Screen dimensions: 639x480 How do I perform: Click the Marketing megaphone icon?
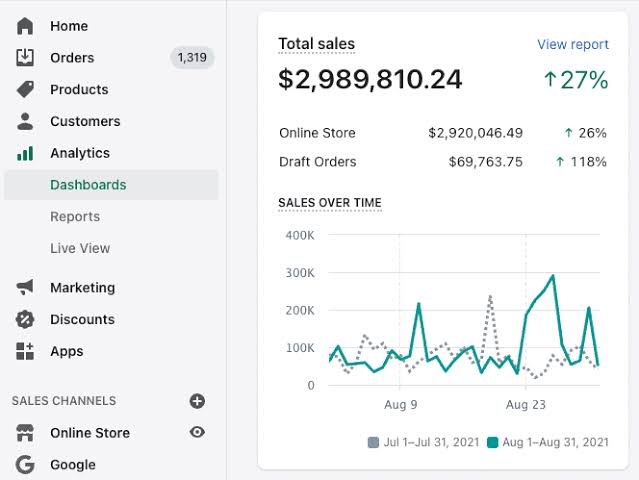point(25,287)
